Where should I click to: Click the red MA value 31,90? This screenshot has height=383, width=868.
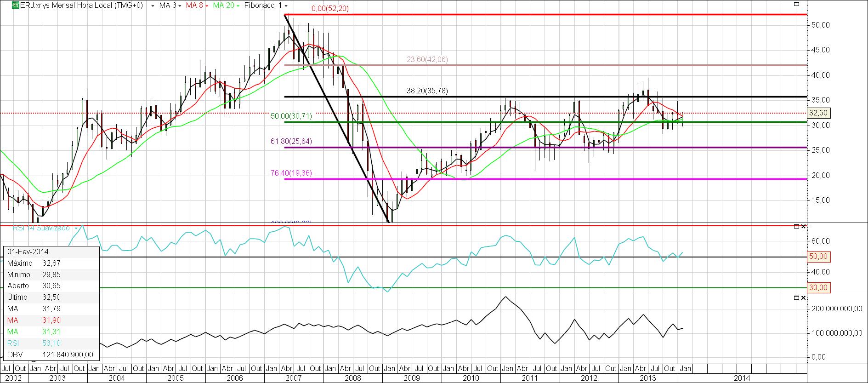click(x=51, y=320)
